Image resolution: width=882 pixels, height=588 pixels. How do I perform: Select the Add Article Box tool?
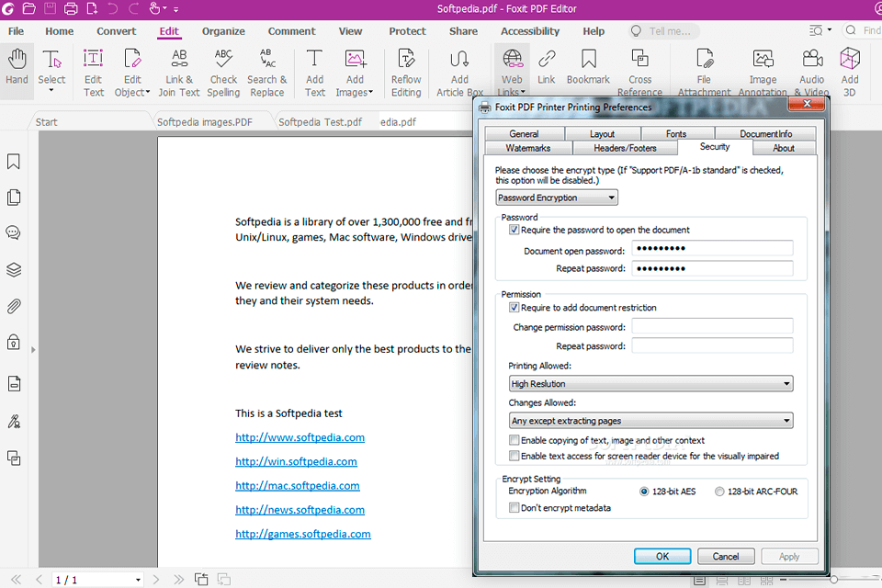[459, 73]
